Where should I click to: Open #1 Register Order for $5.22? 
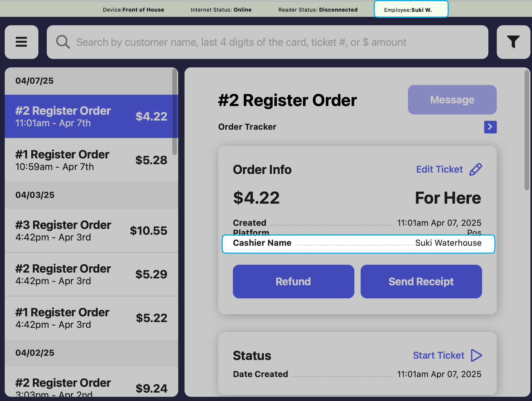[x=91, y=318]
